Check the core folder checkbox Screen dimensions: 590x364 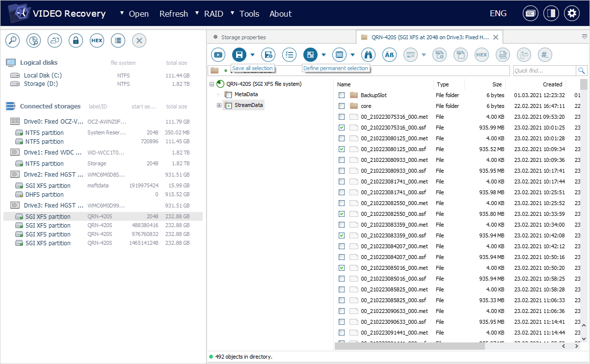(x=342, y=106)
